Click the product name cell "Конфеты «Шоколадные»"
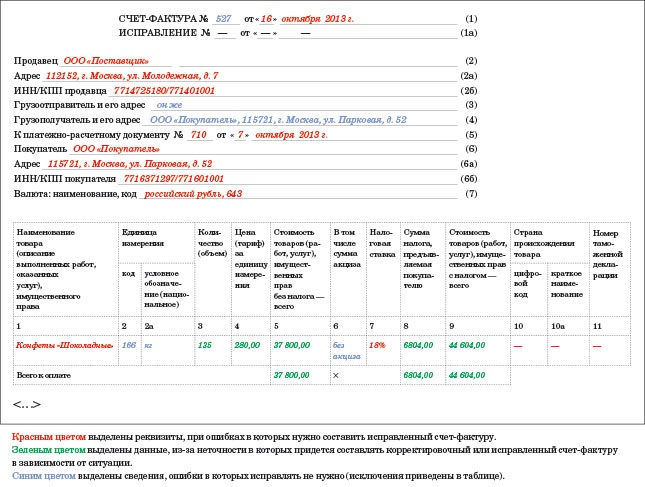The width and height of the screenshot is (645, 487). [x=59, y=345]
